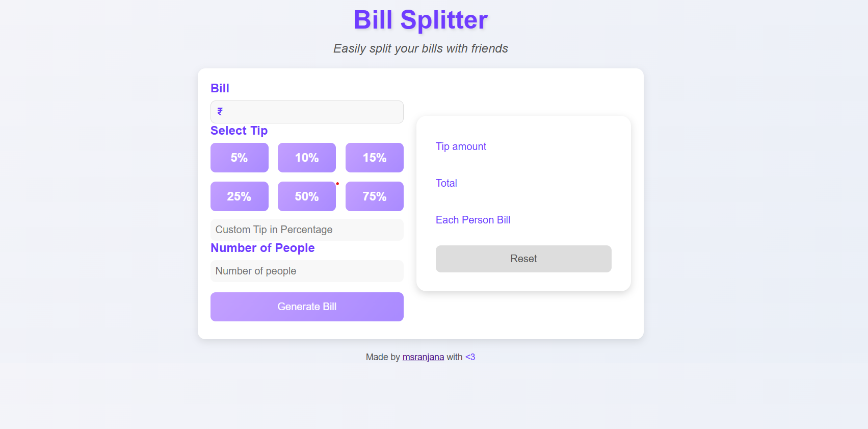Choose the 10% tip button

tap(306, 158)
